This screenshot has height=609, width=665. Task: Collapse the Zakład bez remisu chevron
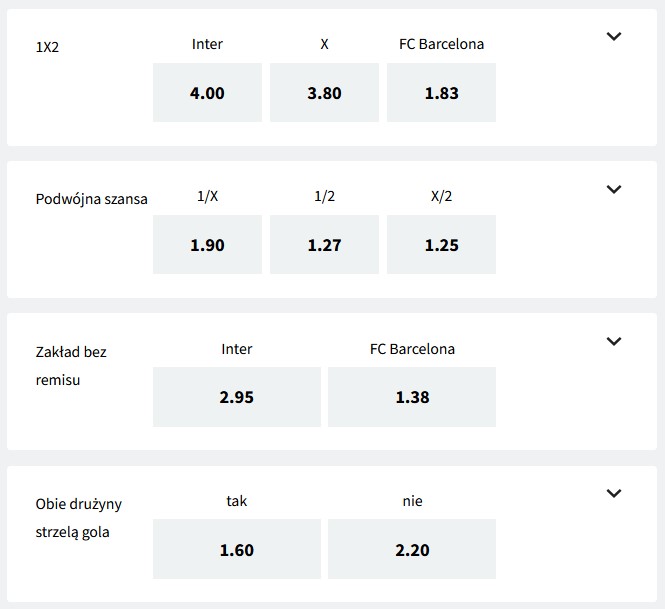coord(614,341)
